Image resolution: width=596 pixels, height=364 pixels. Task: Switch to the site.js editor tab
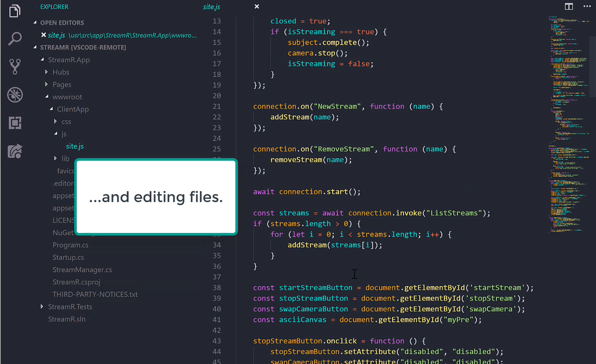212,7
